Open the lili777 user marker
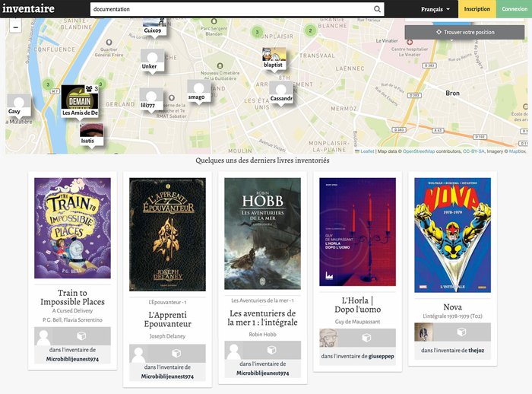This screenshot has height=394, width=532. point(151,99)
